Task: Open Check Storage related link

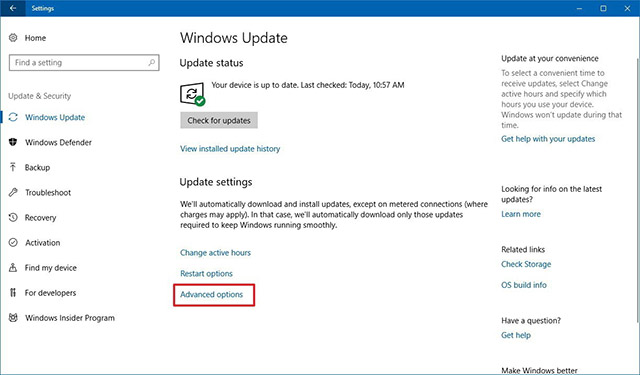Action: [x=526, y=264]
